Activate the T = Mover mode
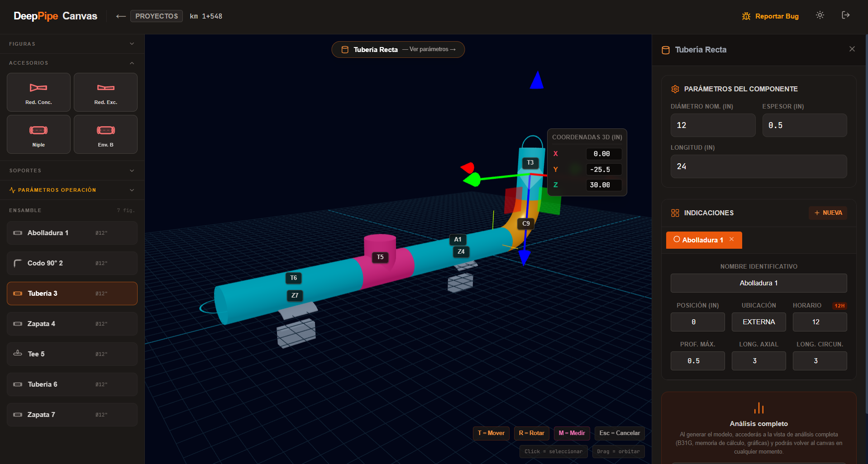The width and height of the screenshot is (868, 464). pyautogui.click(x=491, y=433)
